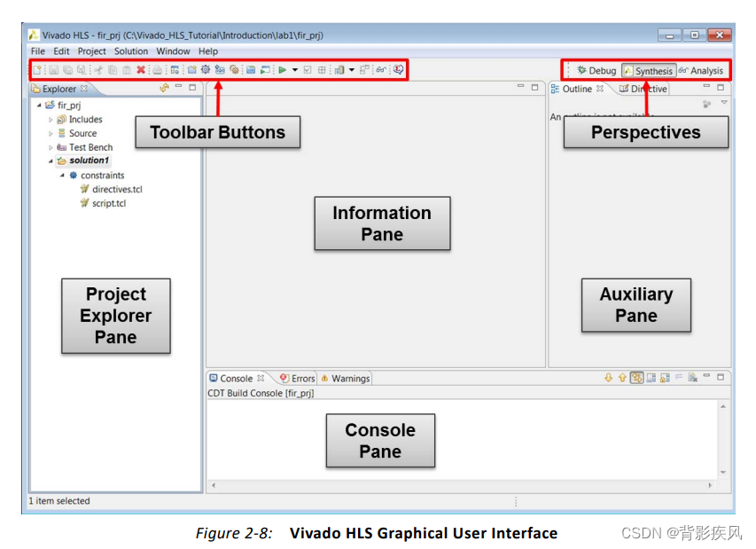756x549 pixels.
Task: Open C Synthesis dropdown arrow
Action: click(x=294, y=70)
